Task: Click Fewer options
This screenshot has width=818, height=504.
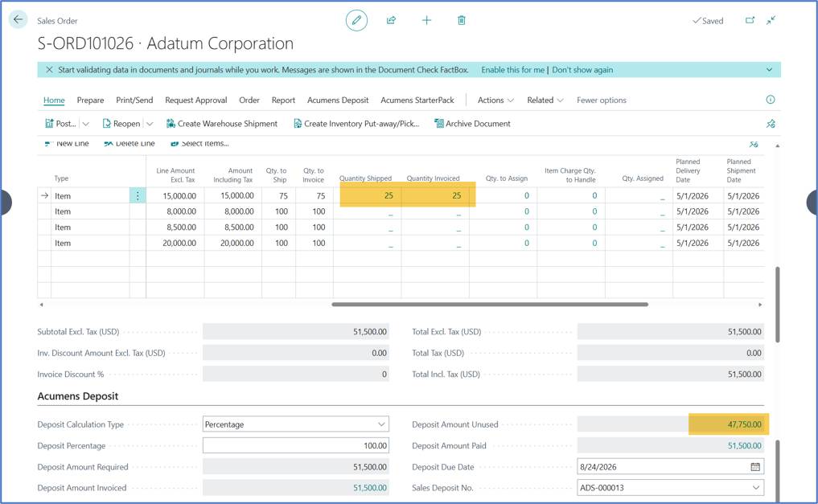Action: (602, 100)
